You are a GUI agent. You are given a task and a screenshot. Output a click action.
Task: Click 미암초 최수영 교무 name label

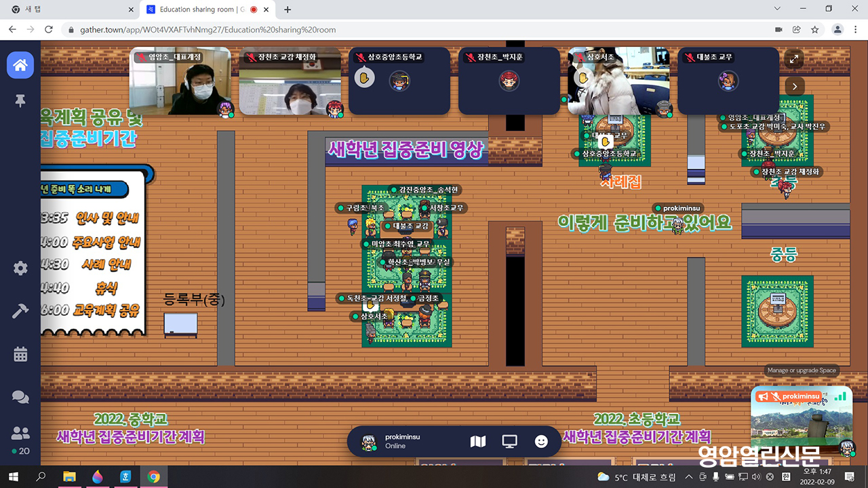tap(396, 243)
